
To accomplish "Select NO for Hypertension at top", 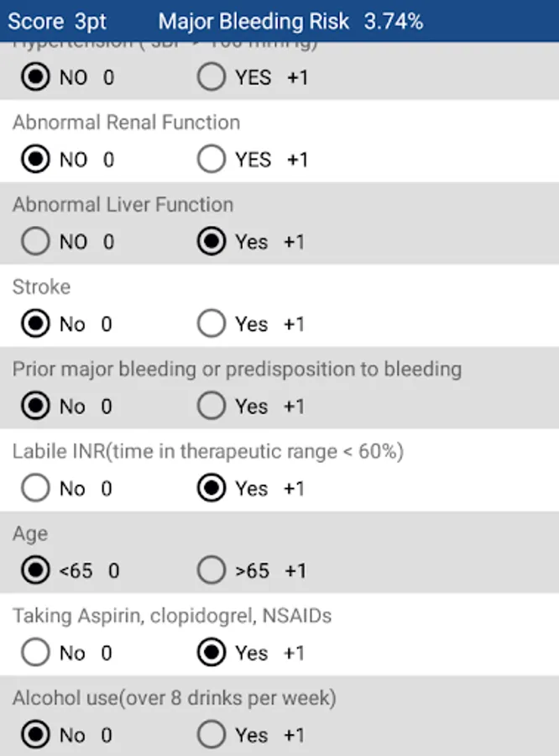I will tap(35, 78).
